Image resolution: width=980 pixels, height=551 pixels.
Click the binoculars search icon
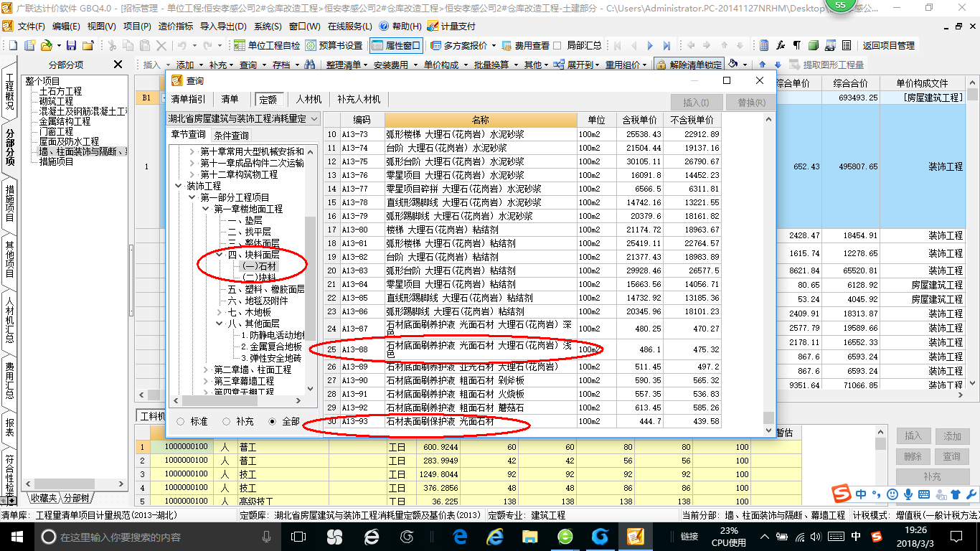pyautogui.click(x=310, y=65)
